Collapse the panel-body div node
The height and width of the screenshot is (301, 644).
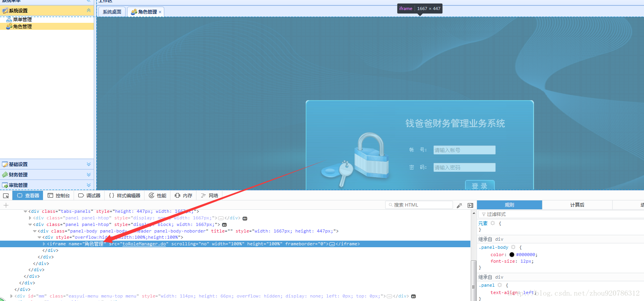[x=35, y=231]
